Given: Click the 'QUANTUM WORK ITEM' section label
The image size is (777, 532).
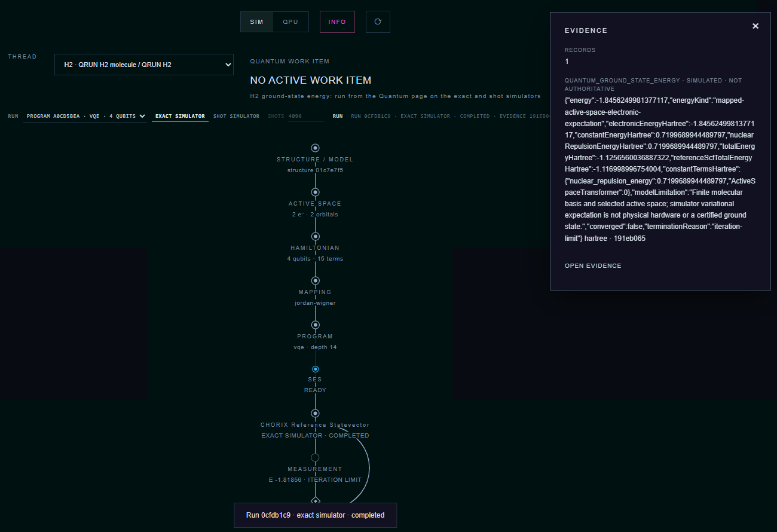Looking at the screenshot, I should pyautogui.click(x=289, y=62).
